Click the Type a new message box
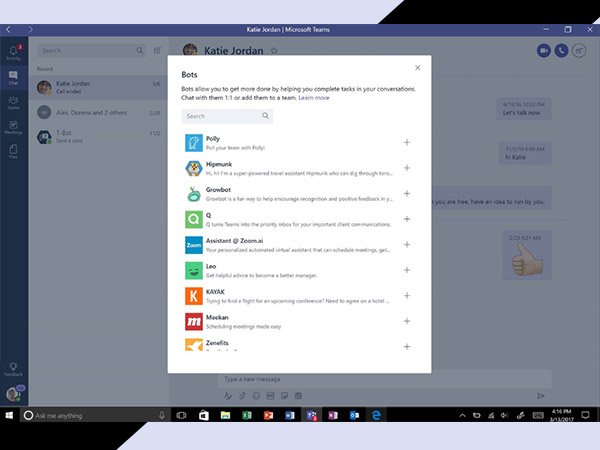The height and width of the screenshot is (450, 600). (x=385, y=379)
